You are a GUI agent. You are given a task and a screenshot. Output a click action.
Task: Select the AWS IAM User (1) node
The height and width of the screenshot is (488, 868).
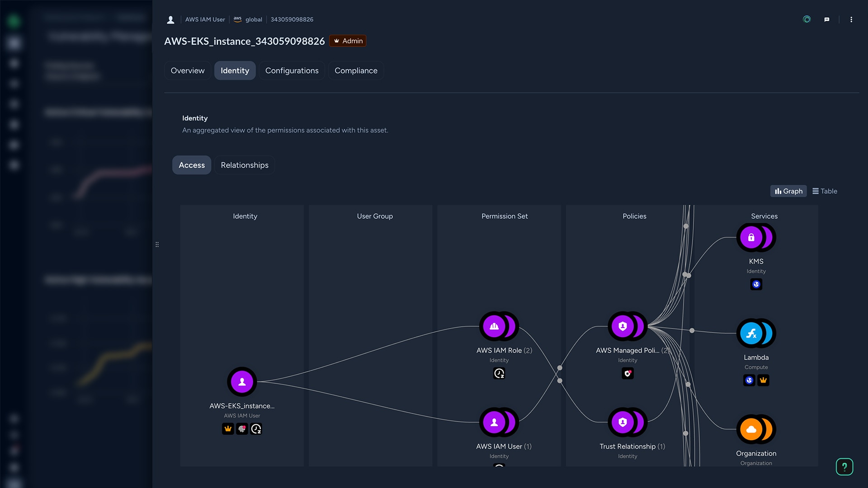click(499, 422)
